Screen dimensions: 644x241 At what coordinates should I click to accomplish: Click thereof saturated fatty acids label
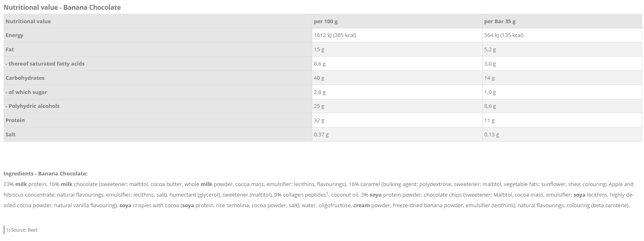click(x=45, y=64)
